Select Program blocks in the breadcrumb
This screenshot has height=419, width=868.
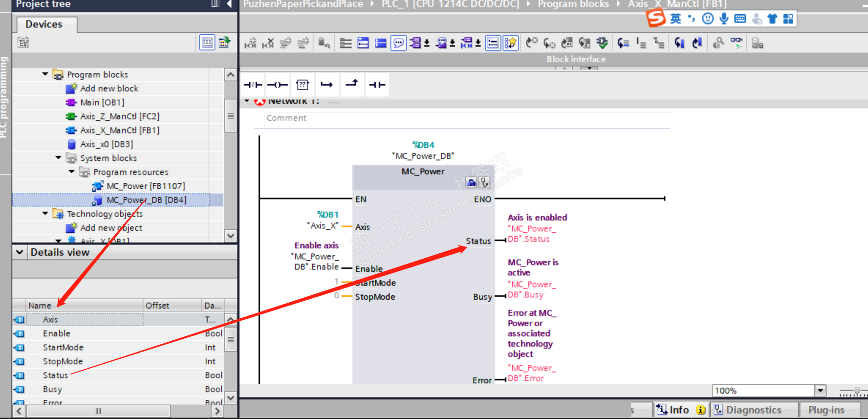pos(573,4)
